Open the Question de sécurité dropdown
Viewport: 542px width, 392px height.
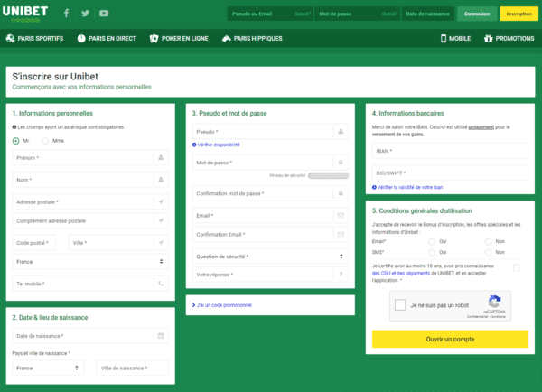tap(270, 257)
